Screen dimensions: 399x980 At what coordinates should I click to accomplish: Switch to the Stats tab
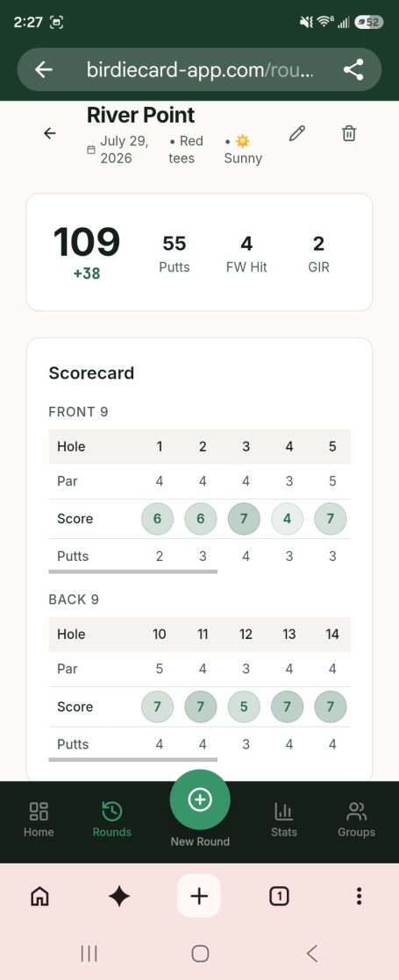point(284,820)
